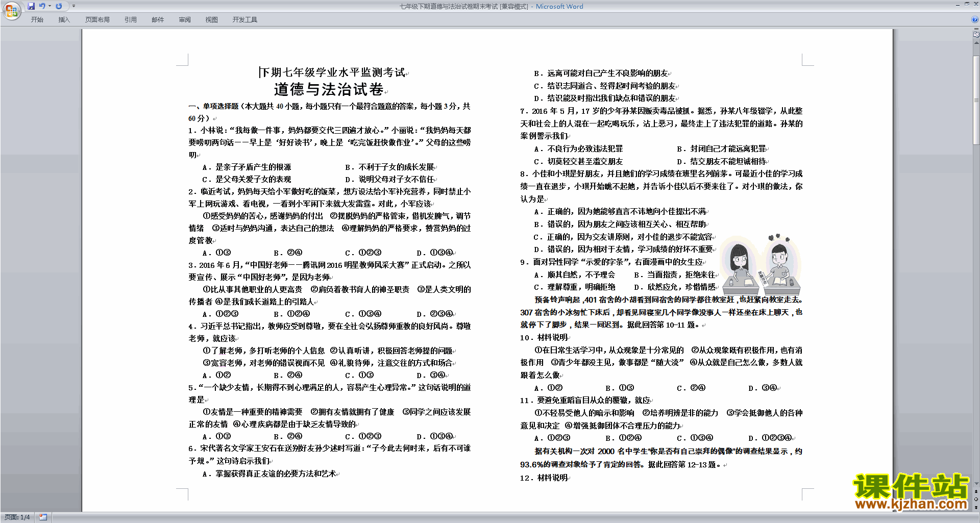Open the 邮件 tab
Screen dimensions: 980x523
coord(158,20)
